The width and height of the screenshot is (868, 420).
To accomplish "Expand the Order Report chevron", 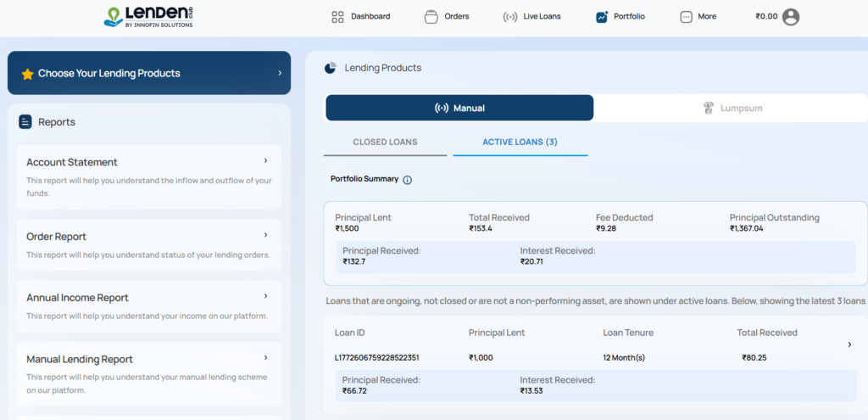I will point(265,235).
